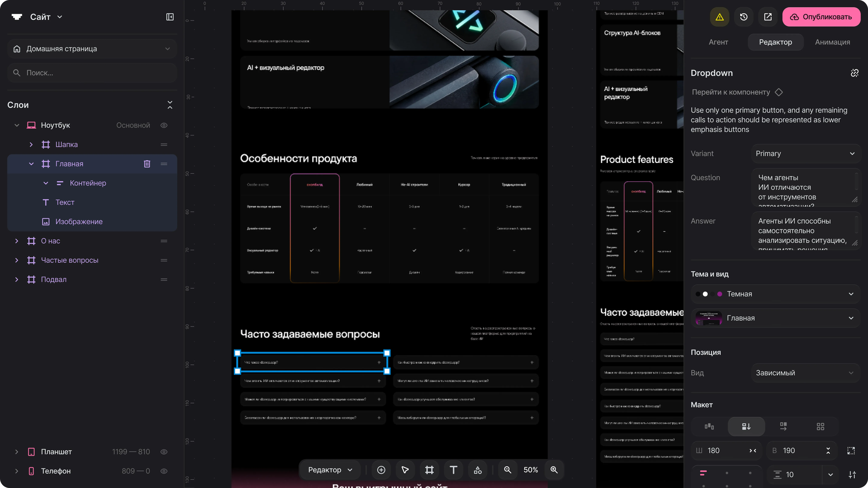Click the add element plus tool
The image size is (868, 488).
coord(381,470)
